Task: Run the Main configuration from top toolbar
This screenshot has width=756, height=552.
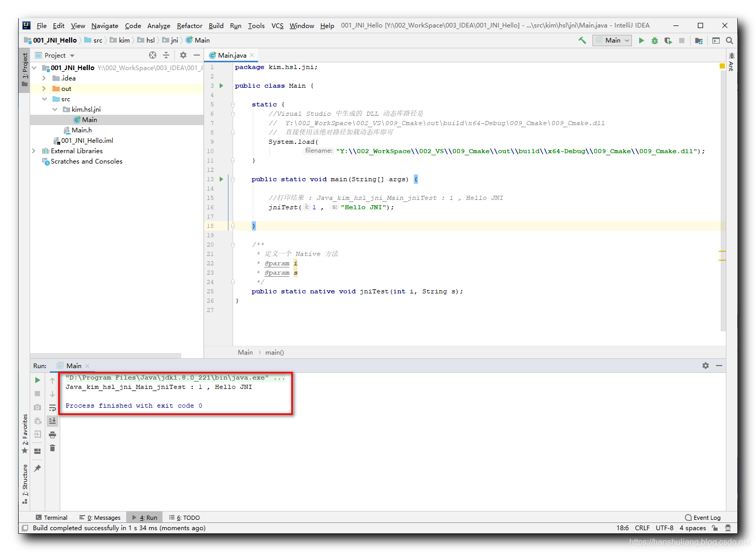Action: [x=641, y=41]
